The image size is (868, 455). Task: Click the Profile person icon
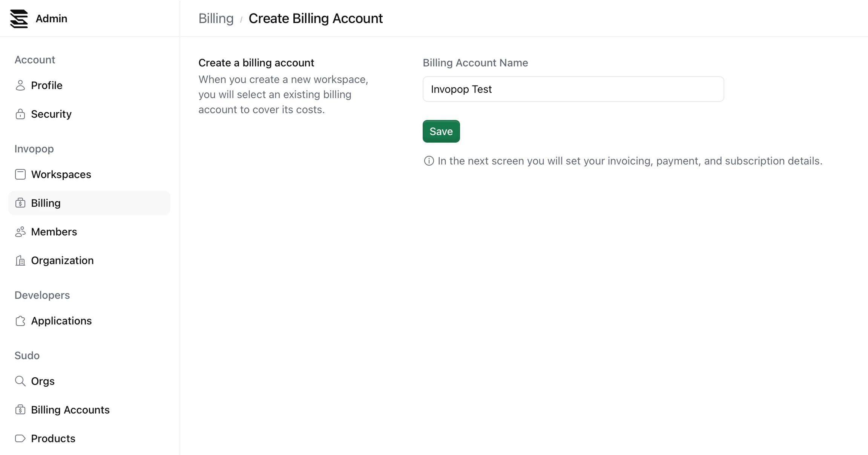pos(20,85)
